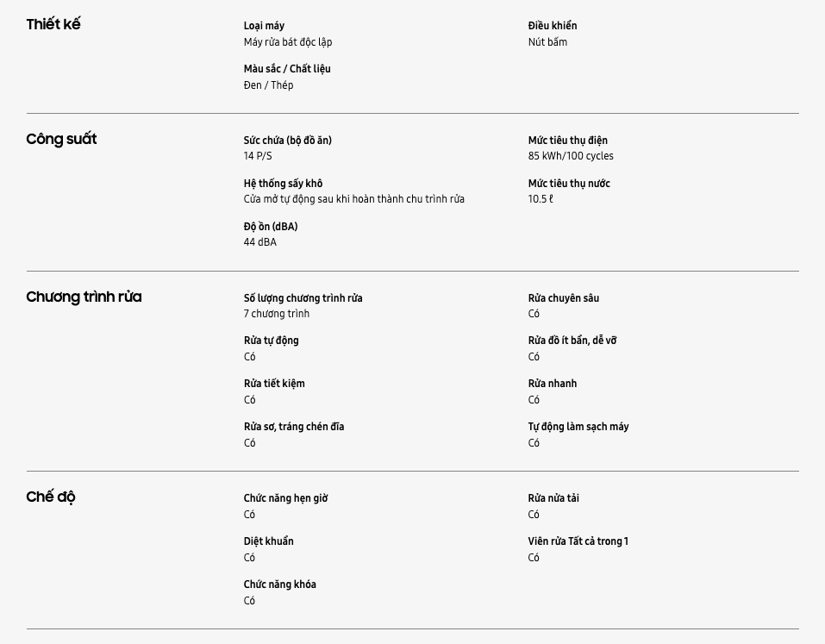Image resolution: width=825 pixels, height=644 pixels.
Task: Click the Chế độ section heading
Action: [x=51, y=497]
